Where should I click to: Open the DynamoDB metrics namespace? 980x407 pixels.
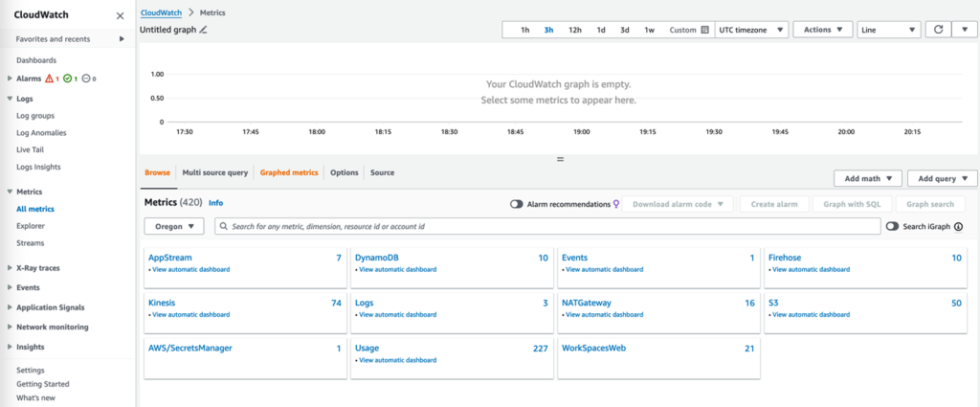tap(377, 258)
